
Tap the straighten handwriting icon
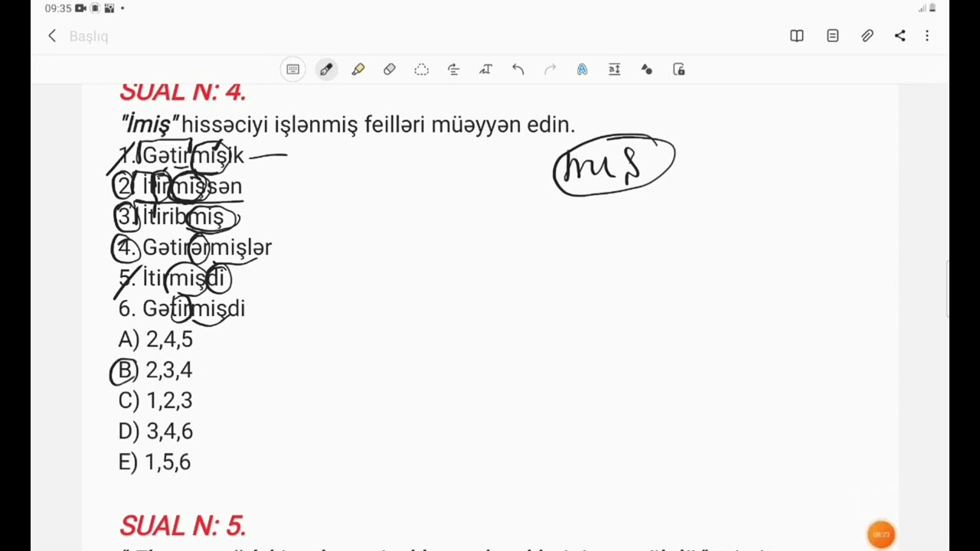[x=454, y=70]
